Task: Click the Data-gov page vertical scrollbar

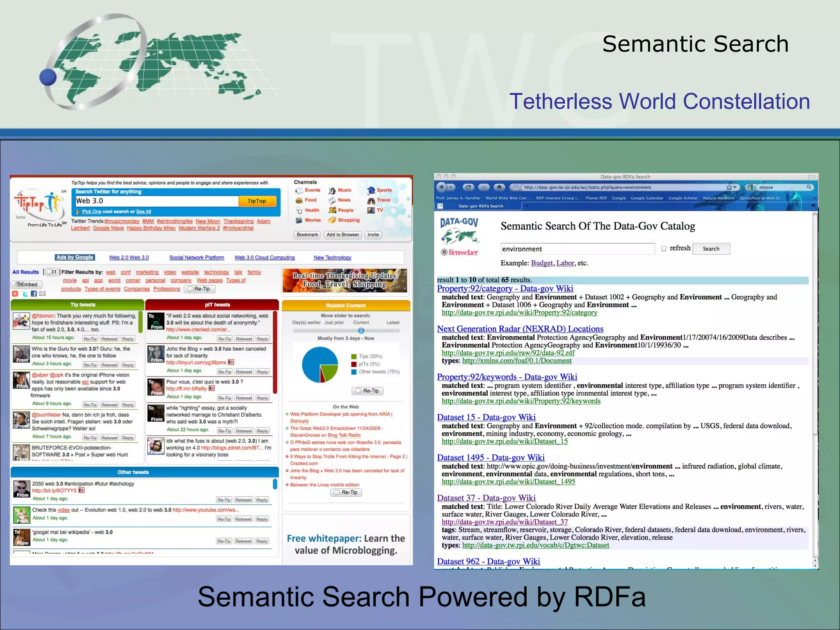Action: coord(815,324)
